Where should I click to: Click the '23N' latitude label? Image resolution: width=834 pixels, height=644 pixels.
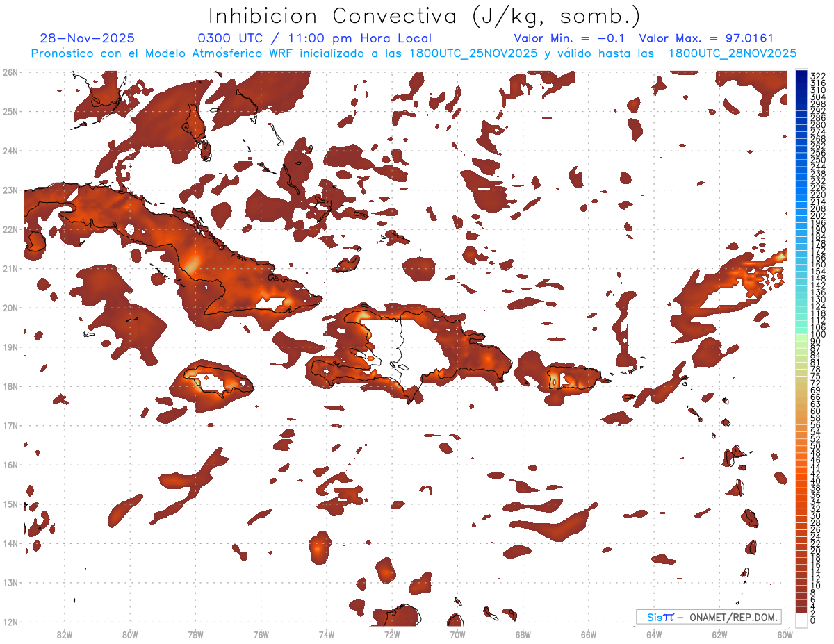coord(10,190)
